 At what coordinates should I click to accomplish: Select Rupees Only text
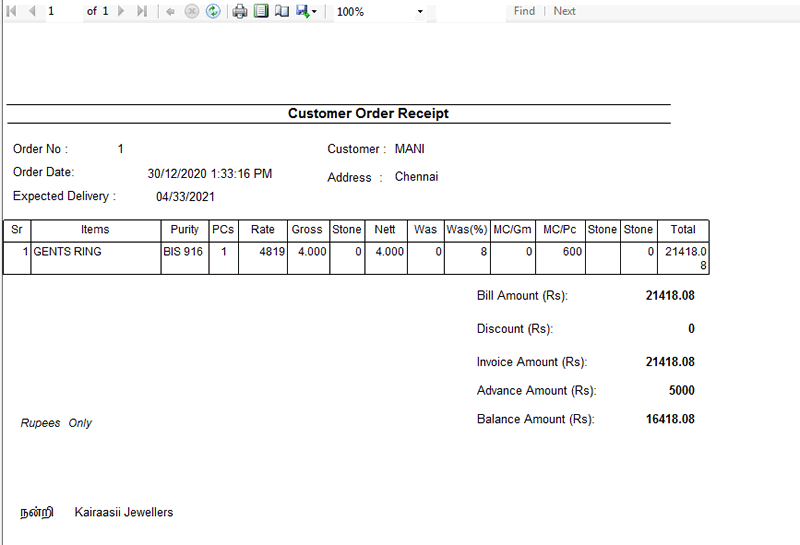56,423
